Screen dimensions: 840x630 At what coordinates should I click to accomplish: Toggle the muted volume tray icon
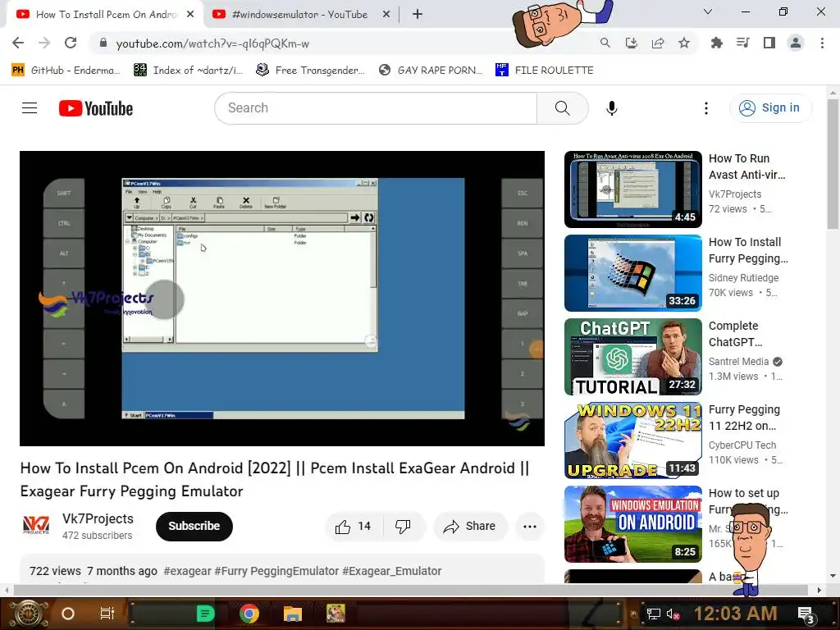coord(673,614)
